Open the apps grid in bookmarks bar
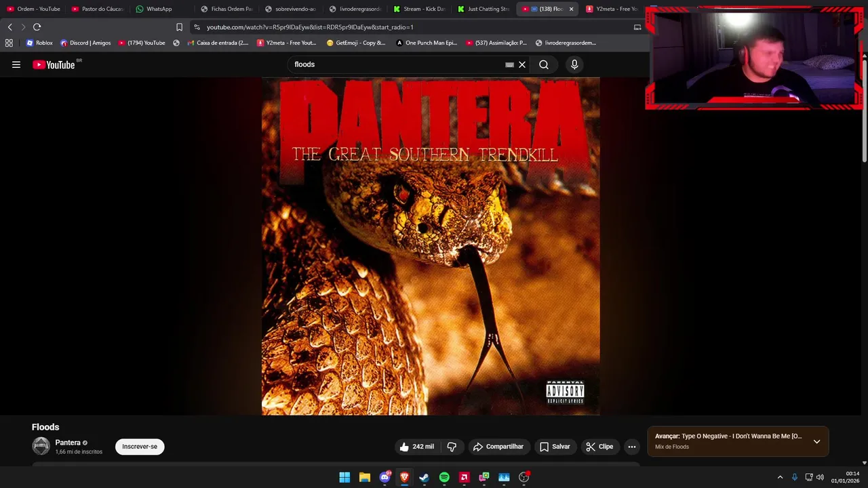The height and width of the screenshot is (488, 868). coord(9,43)
